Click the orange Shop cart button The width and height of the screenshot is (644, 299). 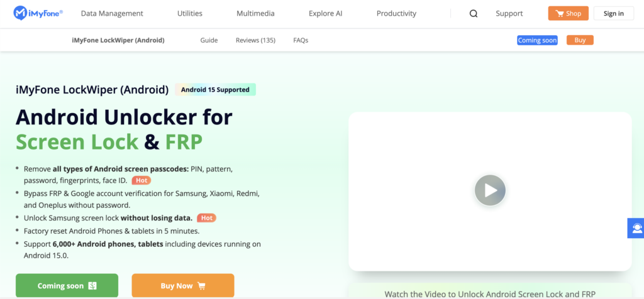coord(568,14)
